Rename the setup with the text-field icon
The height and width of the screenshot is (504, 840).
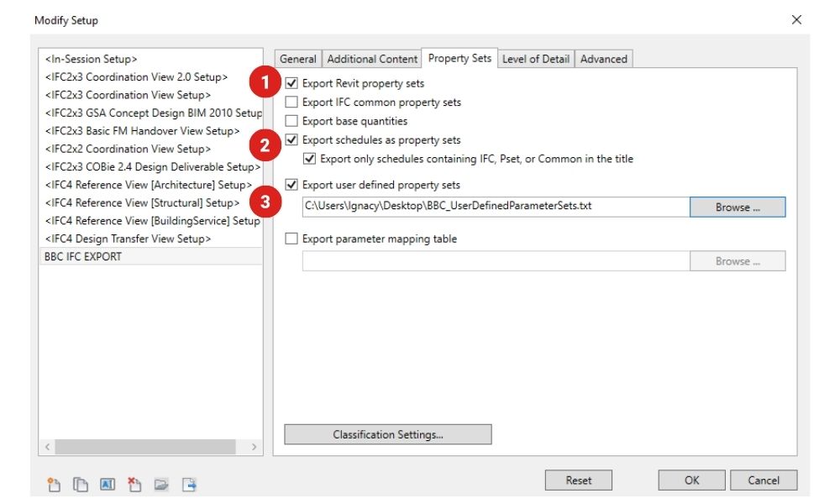pos(108,485)
